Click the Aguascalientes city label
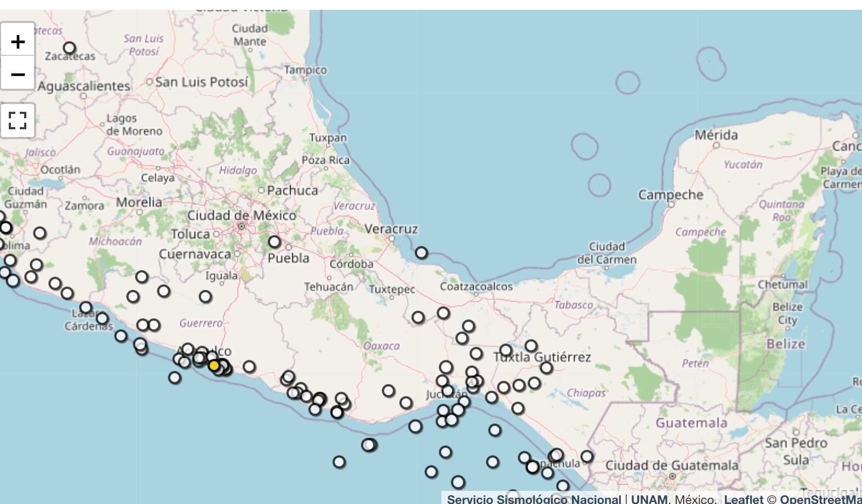Image resolution: width=862 pixels, height=504 pixels. click(84, 86)
